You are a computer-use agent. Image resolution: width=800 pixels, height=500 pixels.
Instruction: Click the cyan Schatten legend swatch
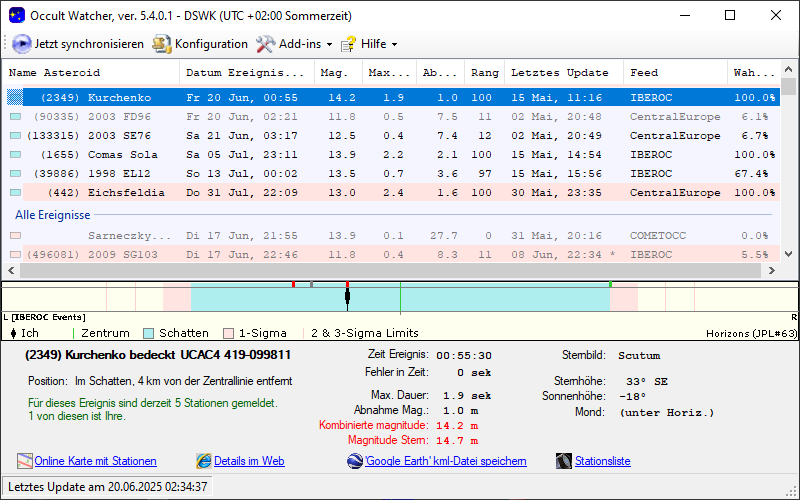click(x=149, y=333)
